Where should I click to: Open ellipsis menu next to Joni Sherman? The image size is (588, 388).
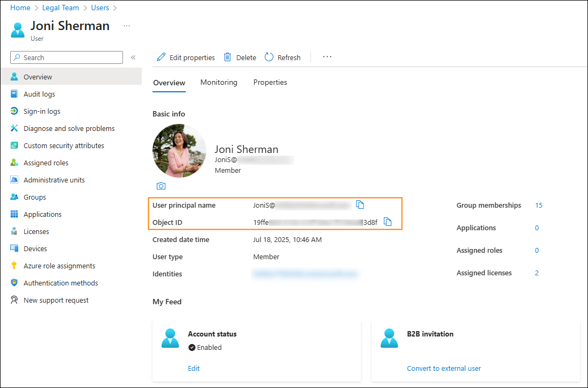pyautogui.click(x=127, y=26)
